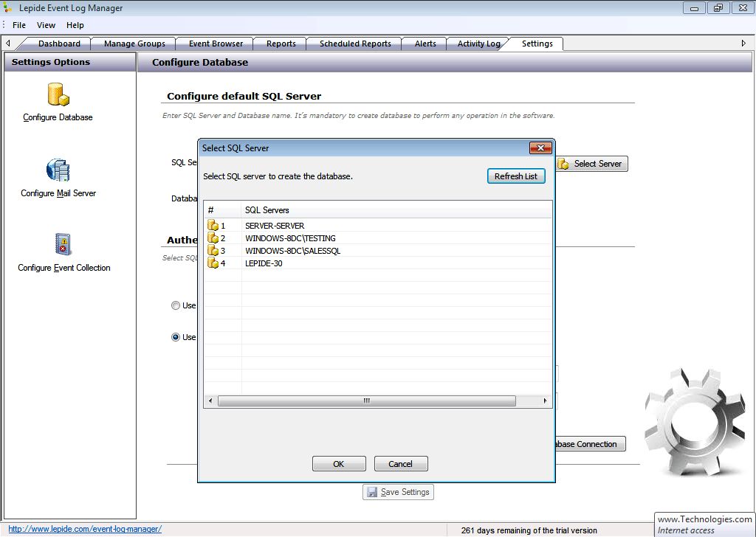Open the Help menu

coord(75,25)
